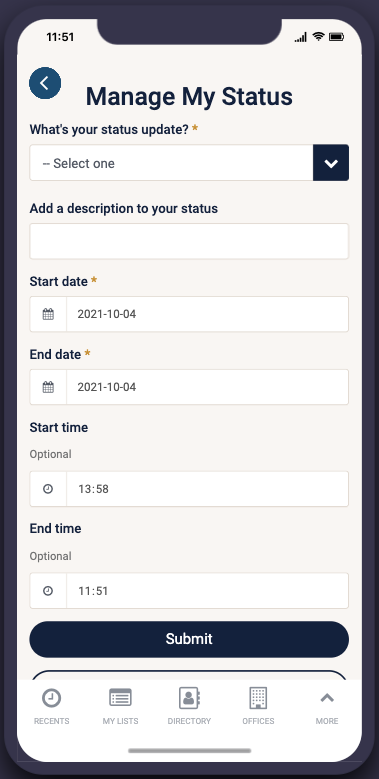Expand the status update dropdown arrow
This screenshot has width=379, height=779.
(x=331, y=163)
